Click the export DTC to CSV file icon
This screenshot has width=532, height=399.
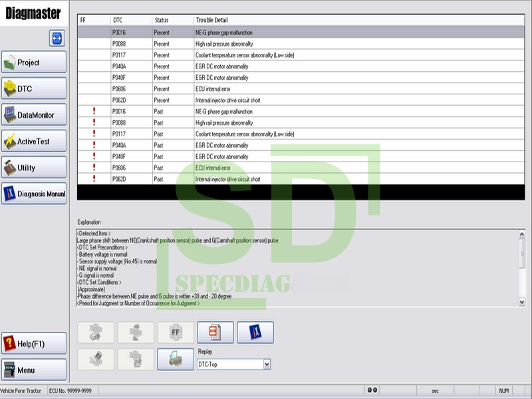pyautogui.click(x=215, y=332)
